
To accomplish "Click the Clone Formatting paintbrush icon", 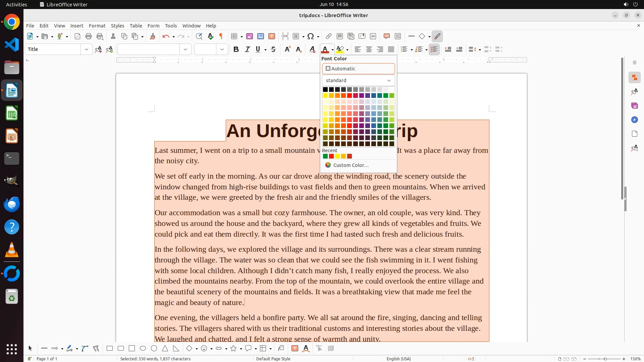I will [x=153, y=37].
